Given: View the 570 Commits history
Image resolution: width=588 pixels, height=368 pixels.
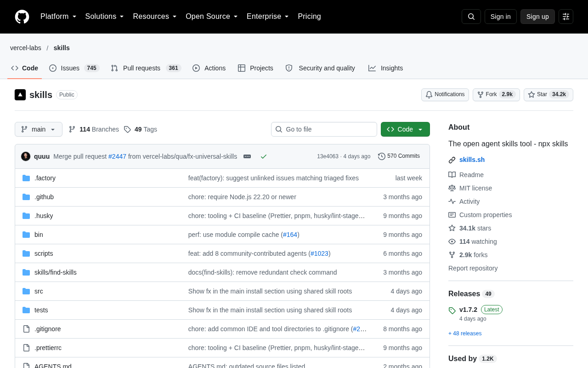Looking at the screenshot, I should coord(399,156).
